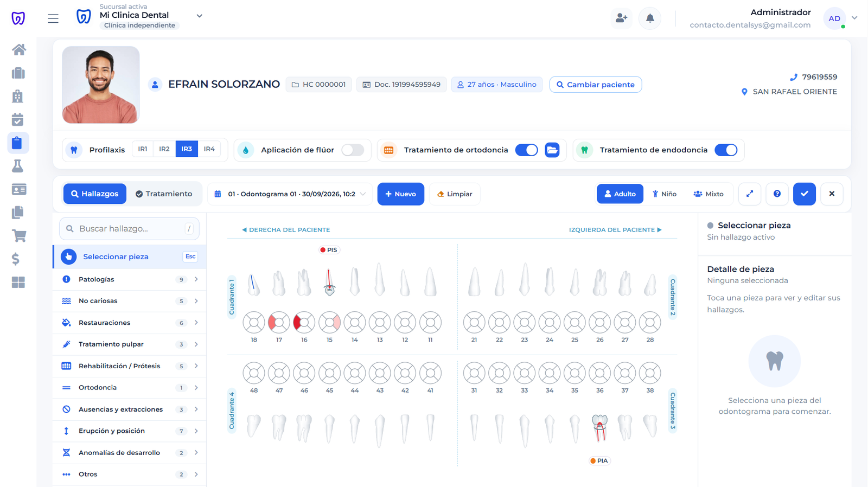Open the documents copy sidebar icon
Viewport: 868px width, 487px height.
pos(18,213)
